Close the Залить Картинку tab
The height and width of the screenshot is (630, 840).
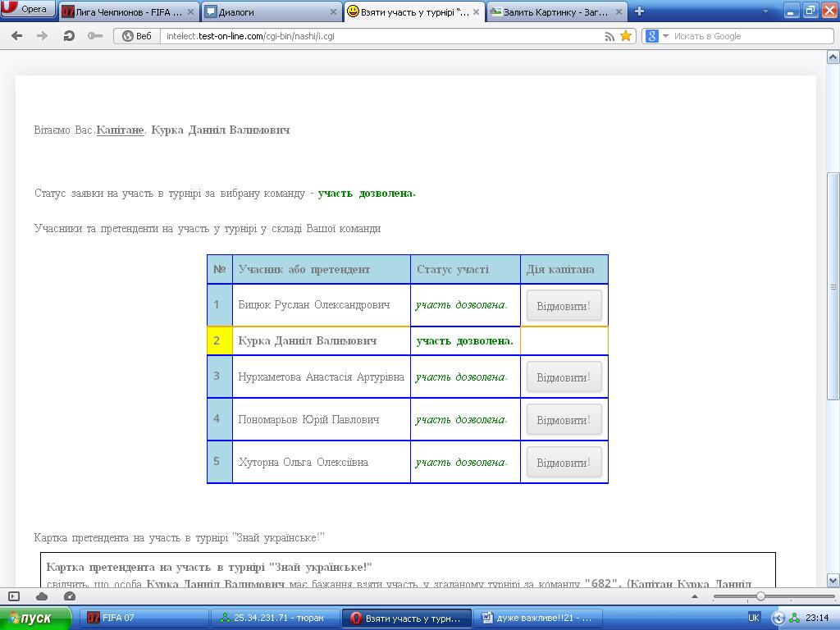point(619,11)
